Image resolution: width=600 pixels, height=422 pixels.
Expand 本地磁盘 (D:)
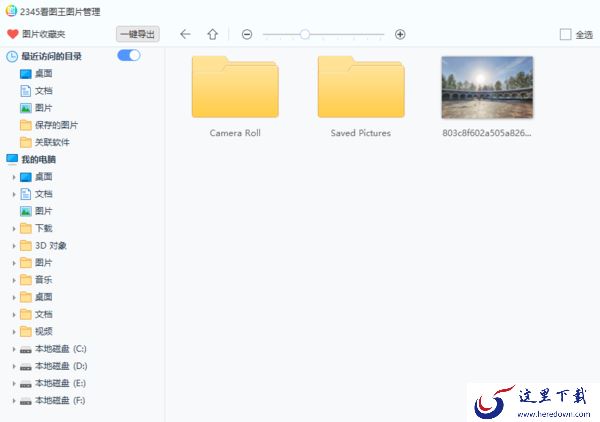14,367
